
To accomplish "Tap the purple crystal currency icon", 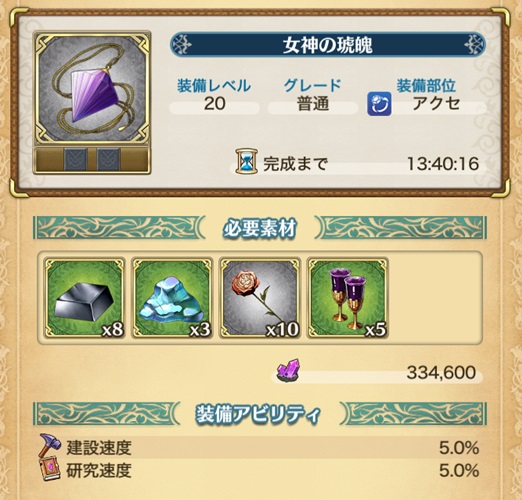I will coord(288,370).
